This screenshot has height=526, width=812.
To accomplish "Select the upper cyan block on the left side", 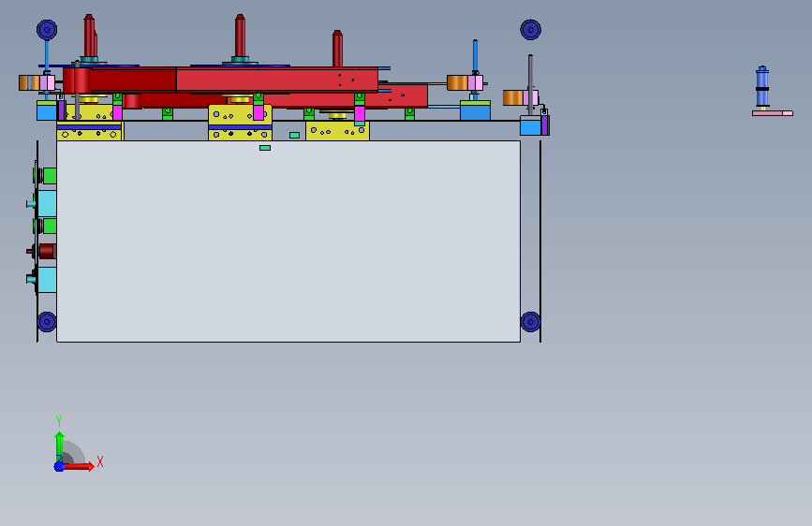I will click(x=47, y=203).
